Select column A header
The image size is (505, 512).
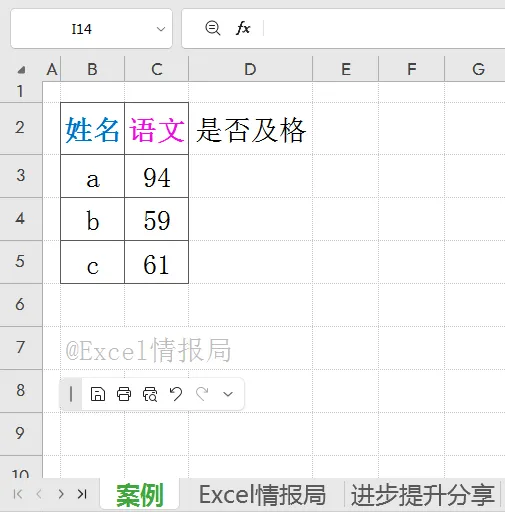tap(52, 69)
